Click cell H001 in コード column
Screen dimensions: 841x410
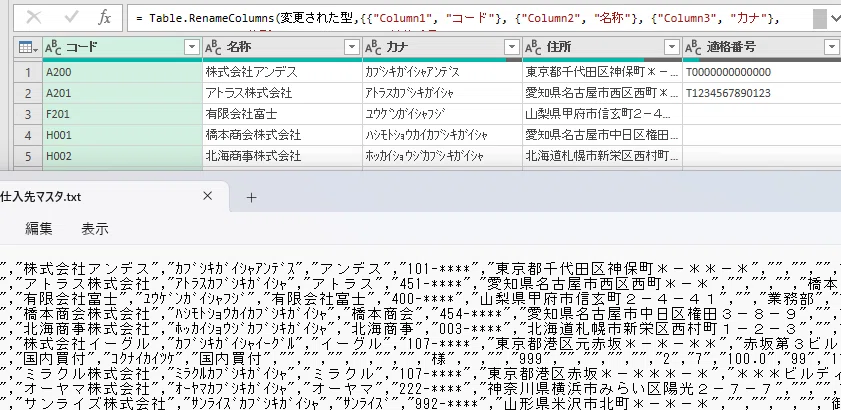tap(122, 135)
